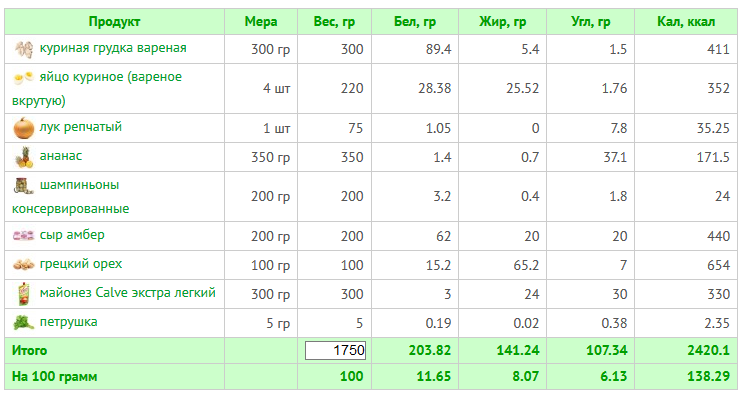
Task: Click the parsley calories value 2.35
Action: 717,324
